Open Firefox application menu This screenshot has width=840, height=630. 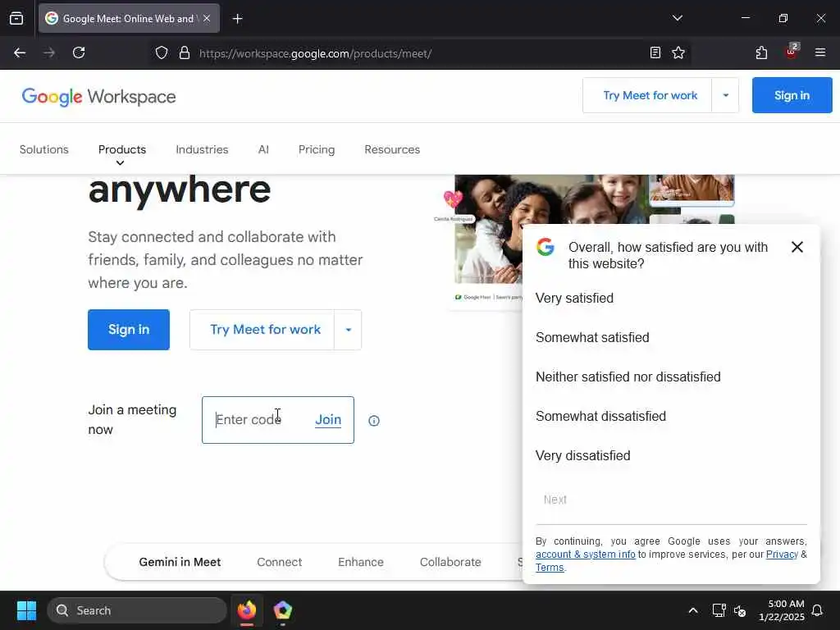(819, 52)
